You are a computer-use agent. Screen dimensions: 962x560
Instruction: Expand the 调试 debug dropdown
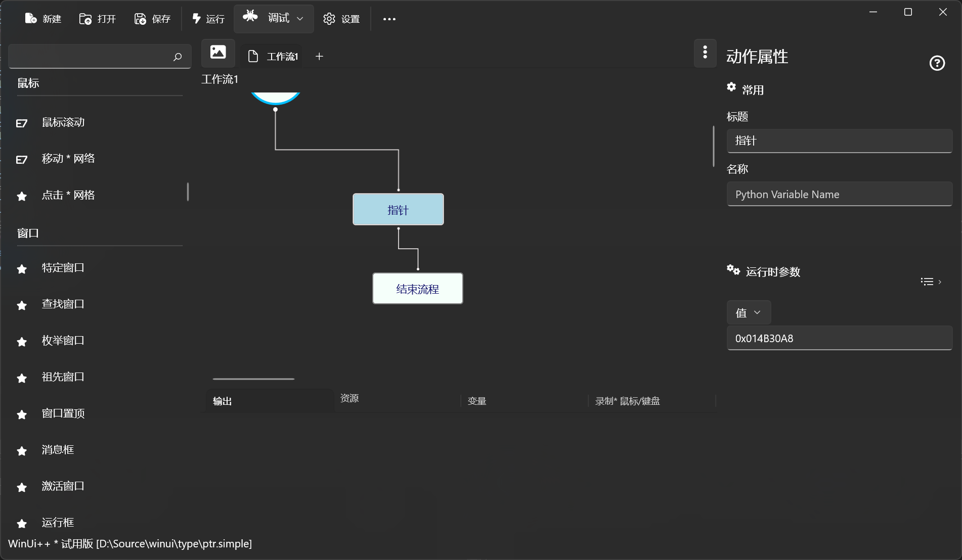[300, 19]
